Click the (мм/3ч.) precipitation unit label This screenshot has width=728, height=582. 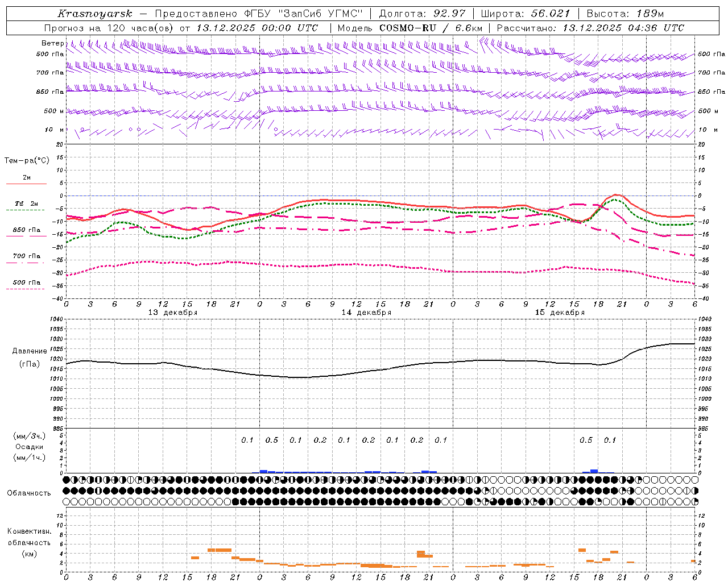tap(30, 436)
